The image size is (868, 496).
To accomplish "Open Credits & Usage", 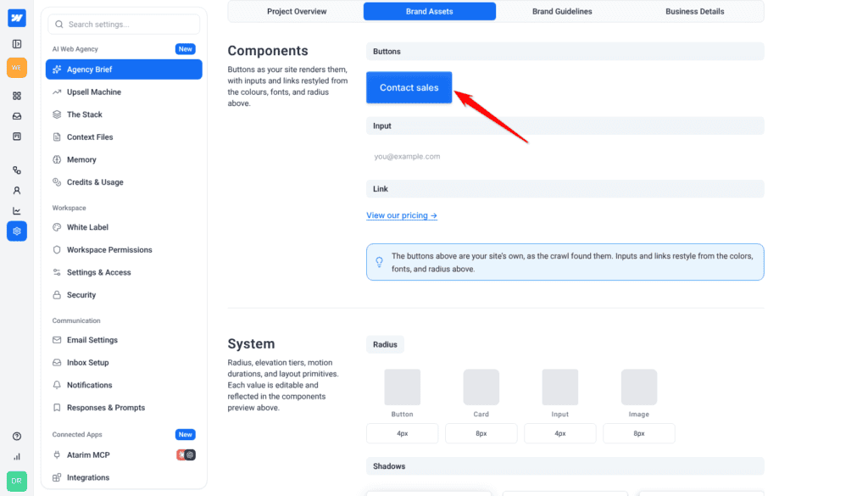I will [124, 182].
